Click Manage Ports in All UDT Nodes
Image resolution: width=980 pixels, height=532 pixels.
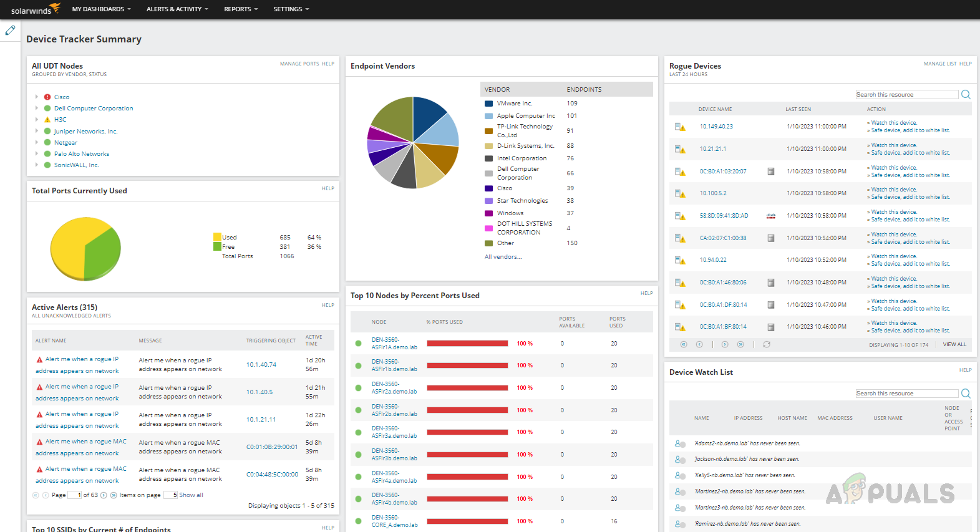[299, 64]
